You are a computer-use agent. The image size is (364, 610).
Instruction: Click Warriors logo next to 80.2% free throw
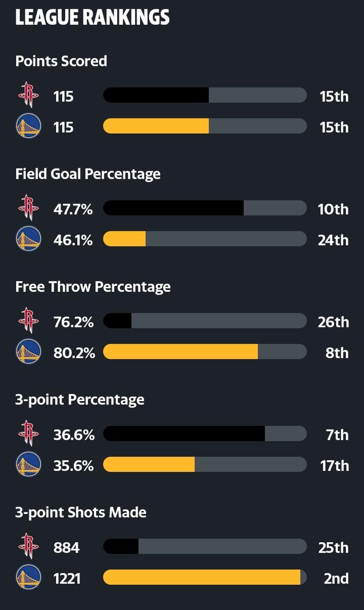click(x=28, y=352)
